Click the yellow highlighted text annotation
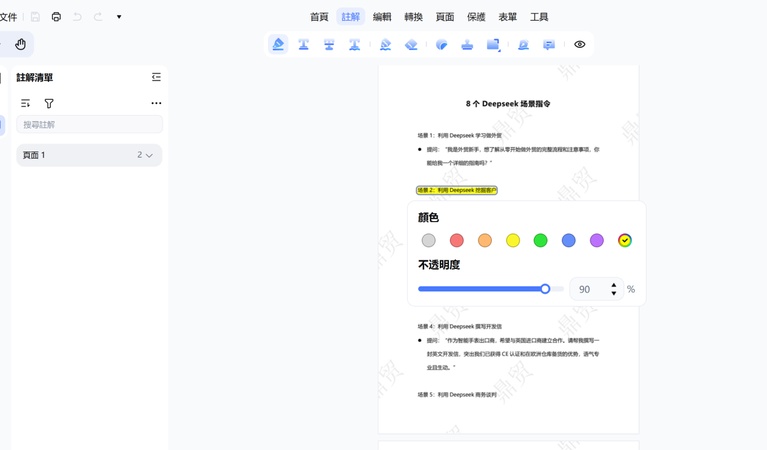 457,190
